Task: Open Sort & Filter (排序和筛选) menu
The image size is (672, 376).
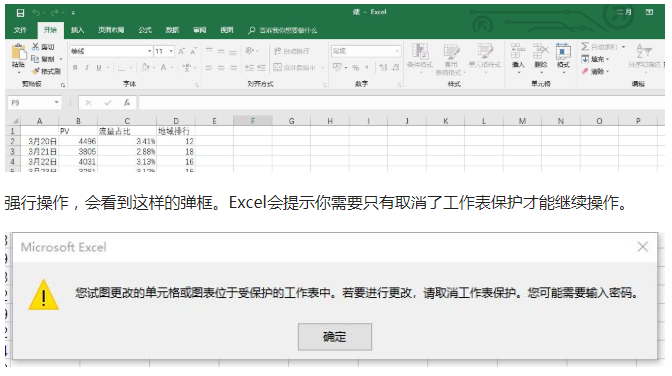Action: point(644,56)
